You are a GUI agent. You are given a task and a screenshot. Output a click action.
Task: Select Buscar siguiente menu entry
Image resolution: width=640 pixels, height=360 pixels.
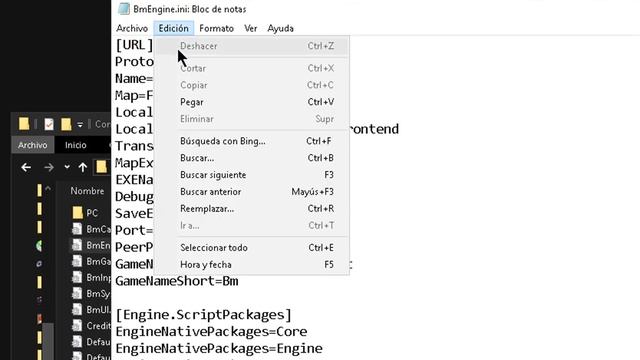tap(252, 175)
